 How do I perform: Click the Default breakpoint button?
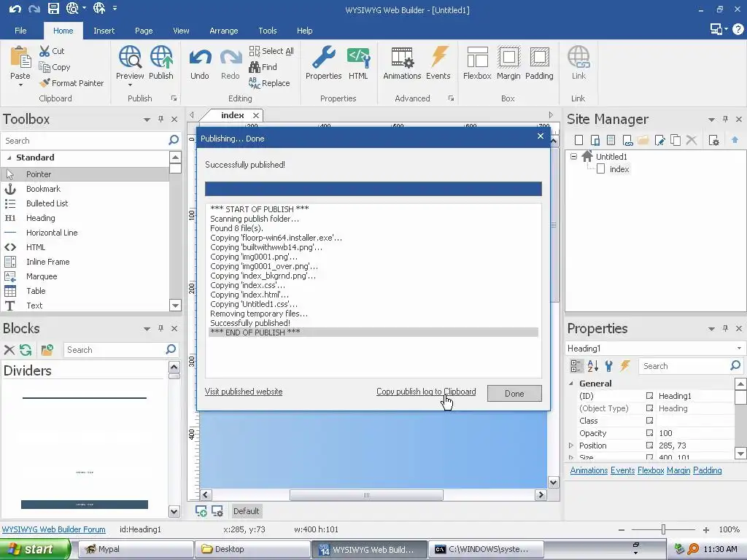coord(247,511)
